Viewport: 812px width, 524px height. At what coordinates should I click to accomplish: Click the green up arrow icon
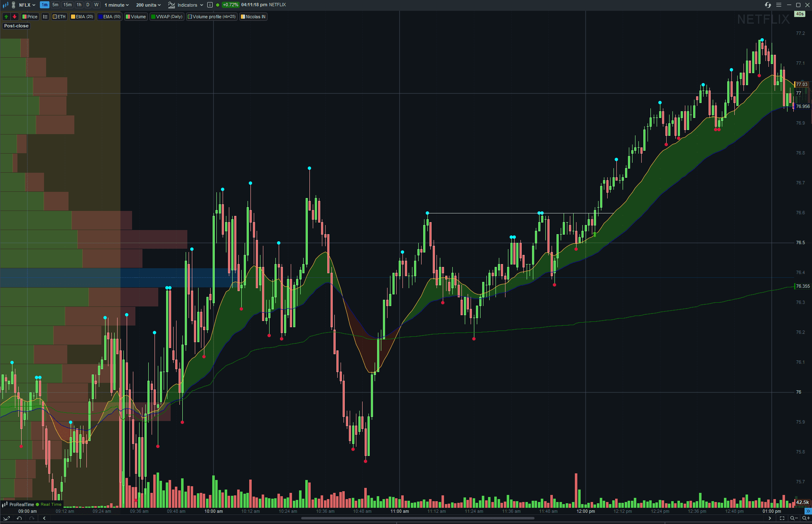(x=6, y=17)
